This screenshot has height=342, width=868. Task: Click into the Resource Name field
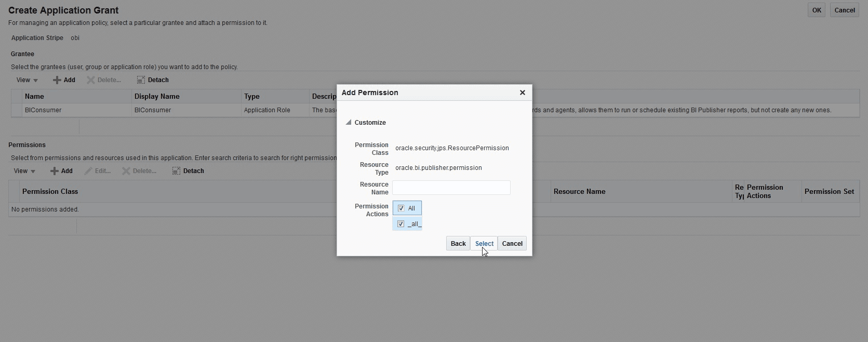pos(451,188)
